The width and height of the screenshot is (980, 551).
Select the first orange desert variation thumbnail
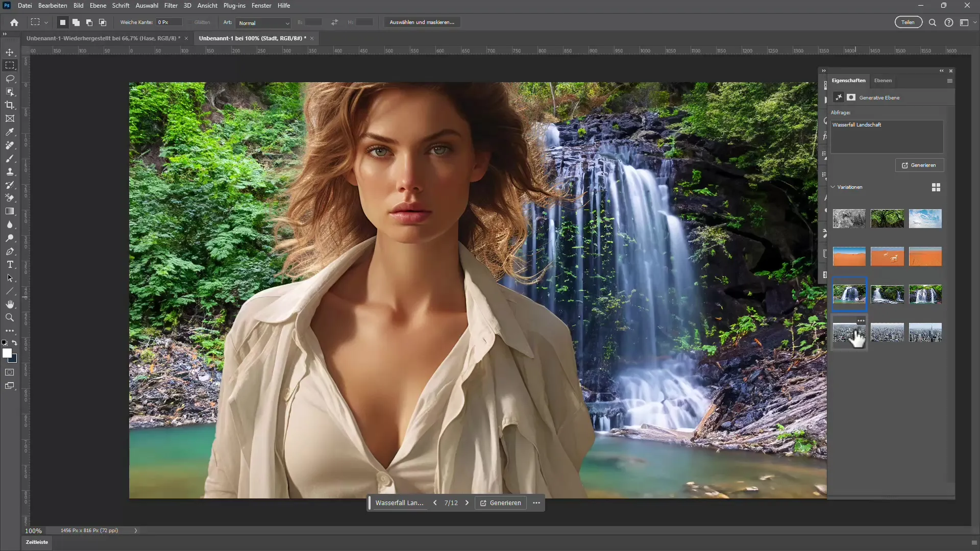point(849,257)
